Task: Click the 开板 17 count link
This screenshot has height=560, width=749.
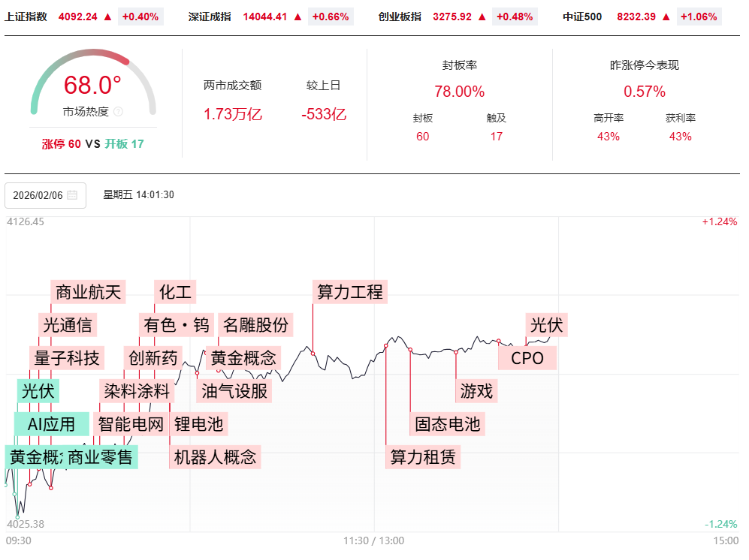Action: click(x=124, y=143)
